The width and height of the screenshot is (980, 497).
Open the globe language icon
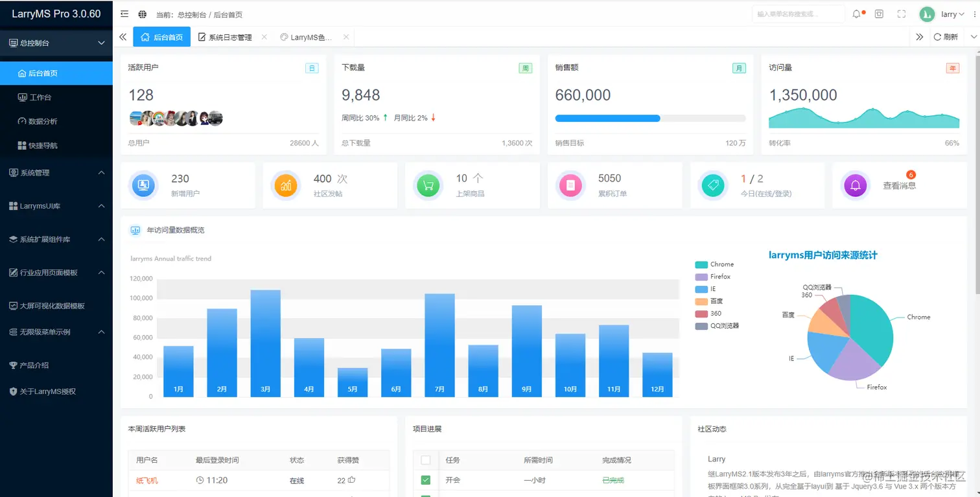[143, 14]
